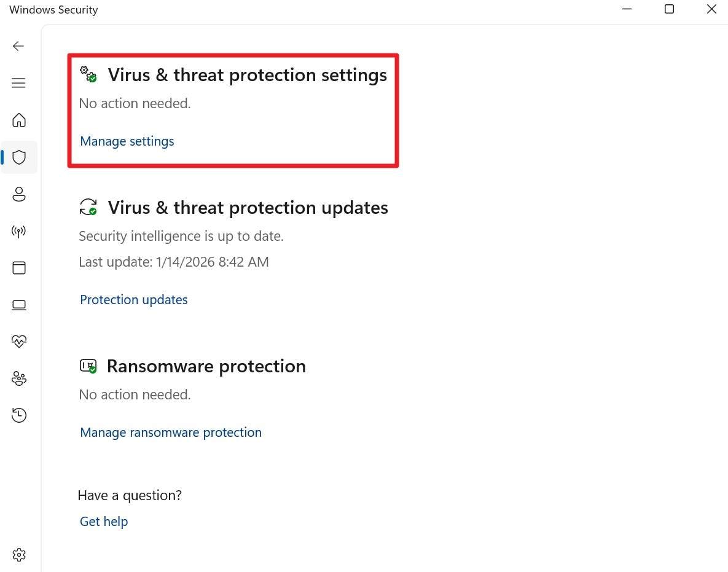Click the Ransomware protection icon
This screenshot has width=728, height=572.
click(x=88, y=366)
